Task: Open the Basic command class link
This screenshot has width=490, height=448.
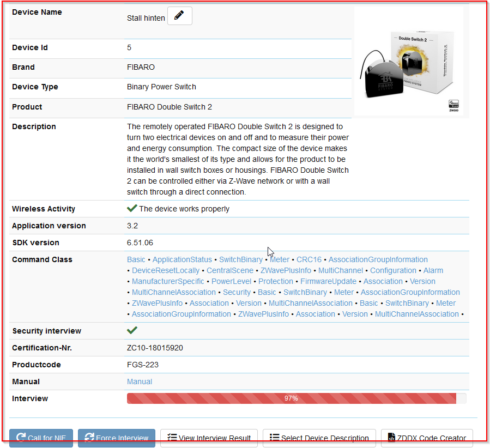Action: tap(136, 259)
